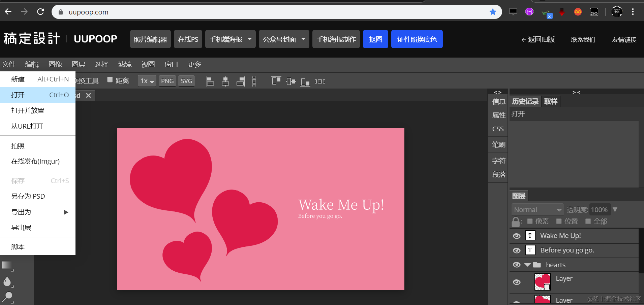
Task: Click the align left edges icon
Action: 210,81
